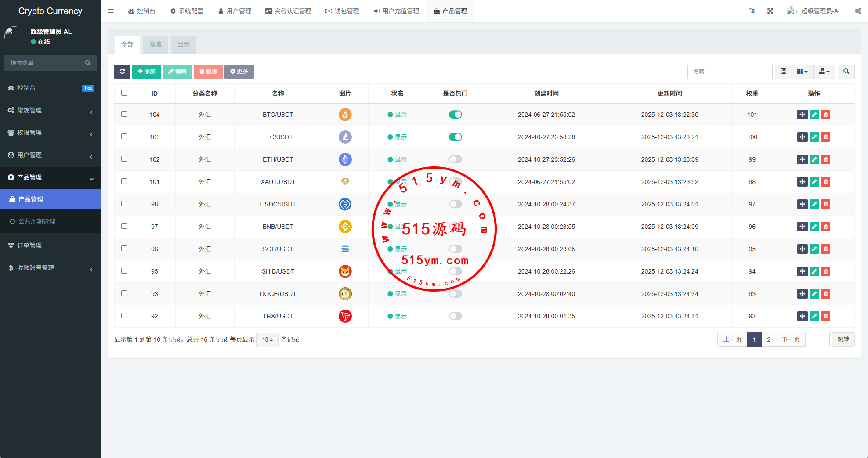Disable hot toggle for BTC/USDT

(455, 115)
